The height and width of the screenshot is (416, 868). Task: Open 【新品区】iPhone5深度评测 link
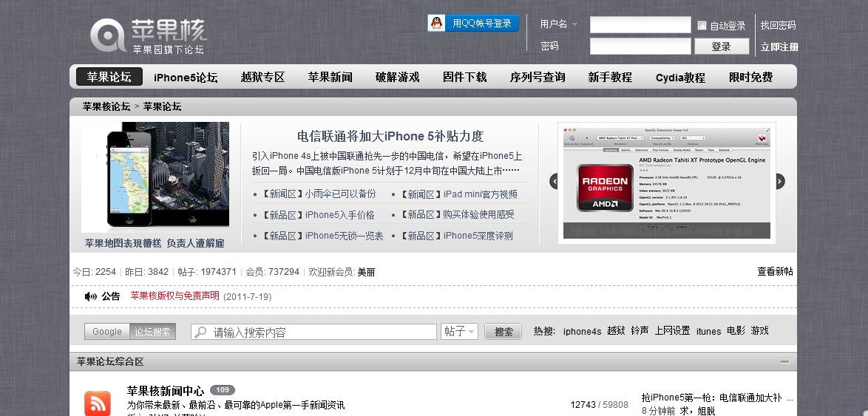click(455, 236)
